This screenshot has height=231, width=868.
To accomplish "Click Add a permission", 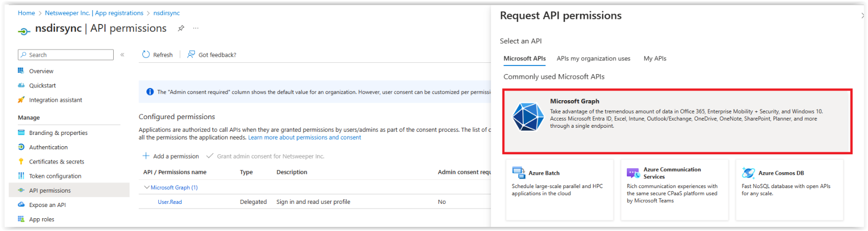I will click(171, 156).
